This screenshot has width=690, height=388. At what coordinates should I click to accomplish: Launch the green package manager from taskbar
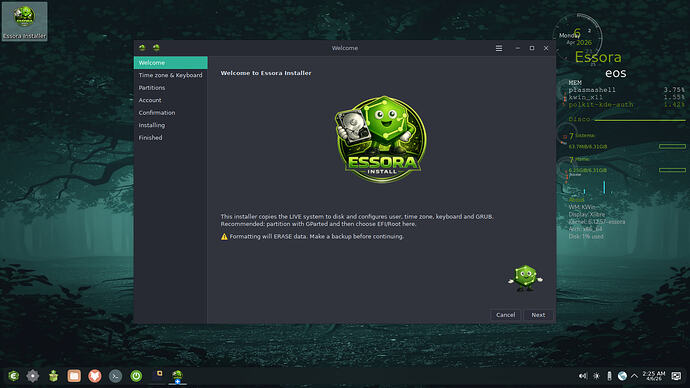[x=54, y=376]
